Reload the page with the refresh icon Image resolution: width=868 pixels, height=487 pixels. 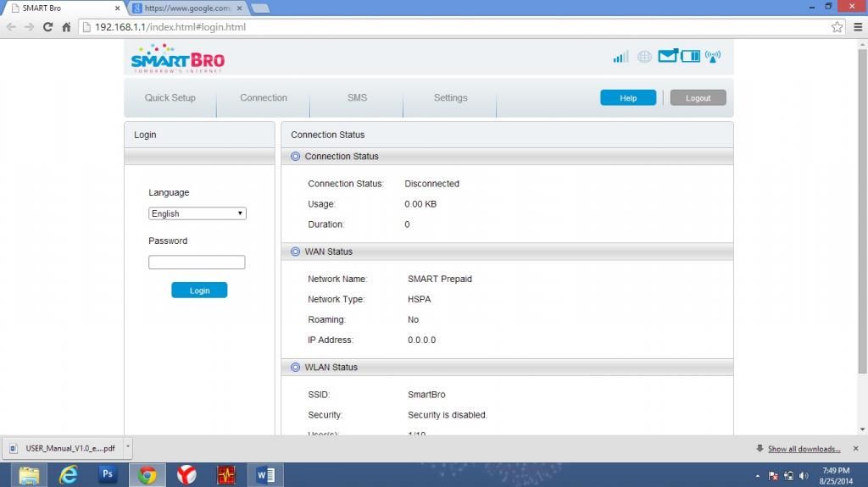[48, 27]
